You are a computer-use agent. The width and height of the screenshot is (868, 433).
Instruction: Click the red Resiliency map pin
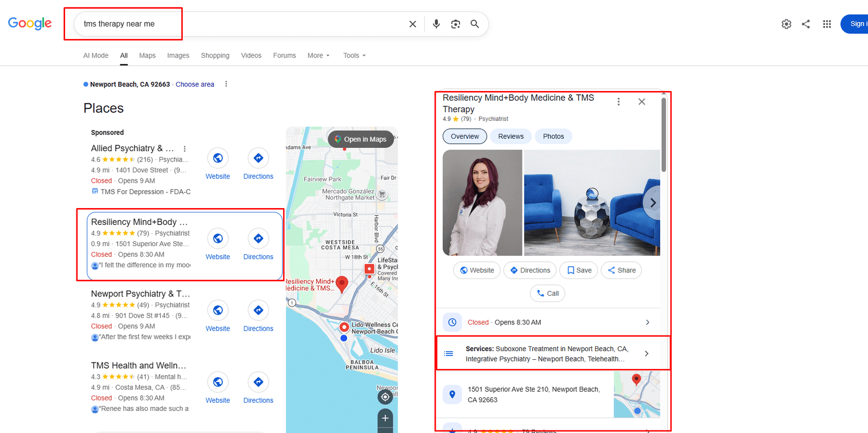[342, 284]
